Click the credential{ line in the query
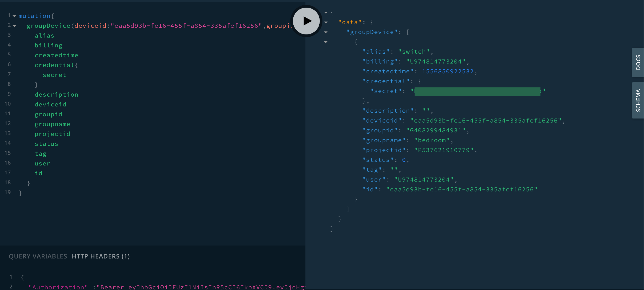 pos(56,65)
